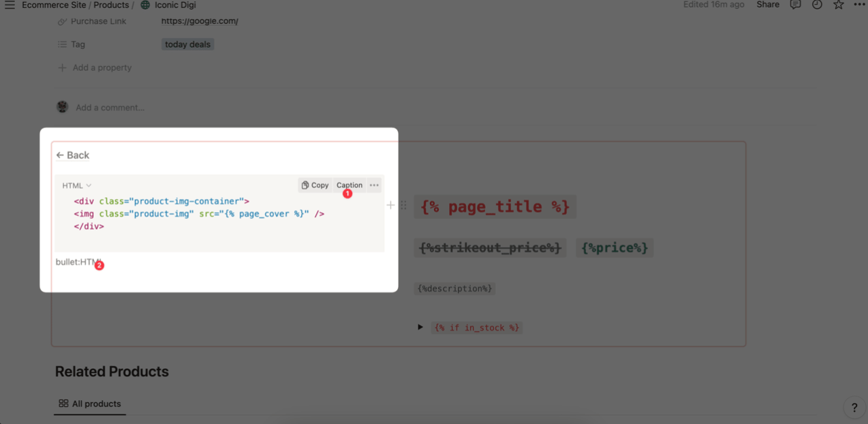
Task: Click the Purchase Link property label
Action: [99, 21]
